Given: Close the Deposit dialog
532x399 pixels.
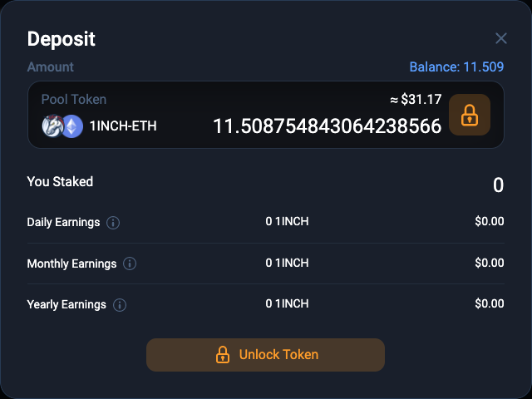Looking at the screenshot, I should tap(501, 38).
